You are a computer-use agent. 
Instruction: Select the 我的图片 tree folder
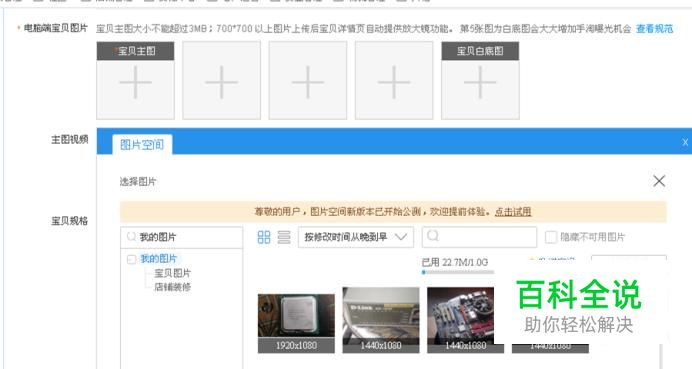158,259
